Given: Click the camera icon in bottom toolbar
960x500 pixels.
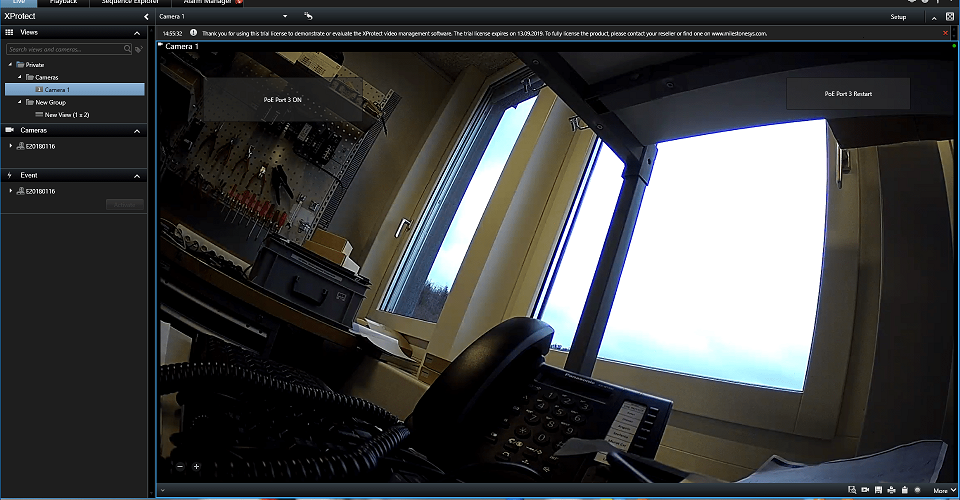Looking at the screenshot, I should coord(865,490).
